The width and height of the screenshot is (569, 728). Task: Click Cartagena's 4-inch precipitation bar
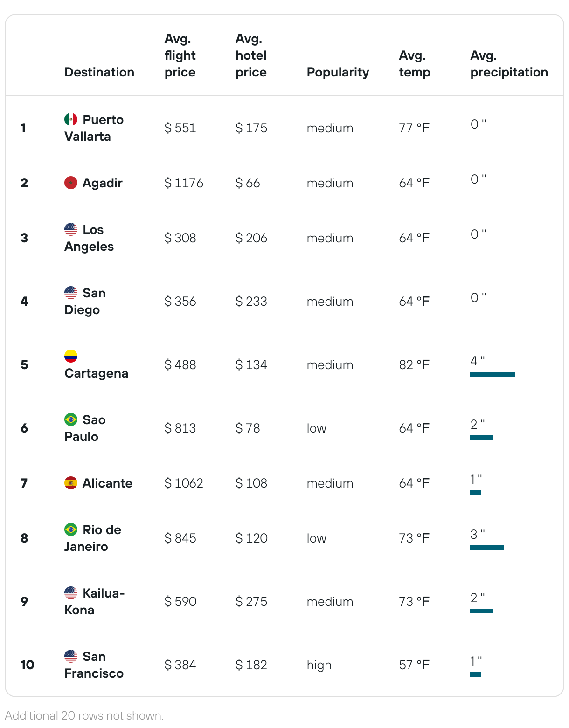click(493, 374)
